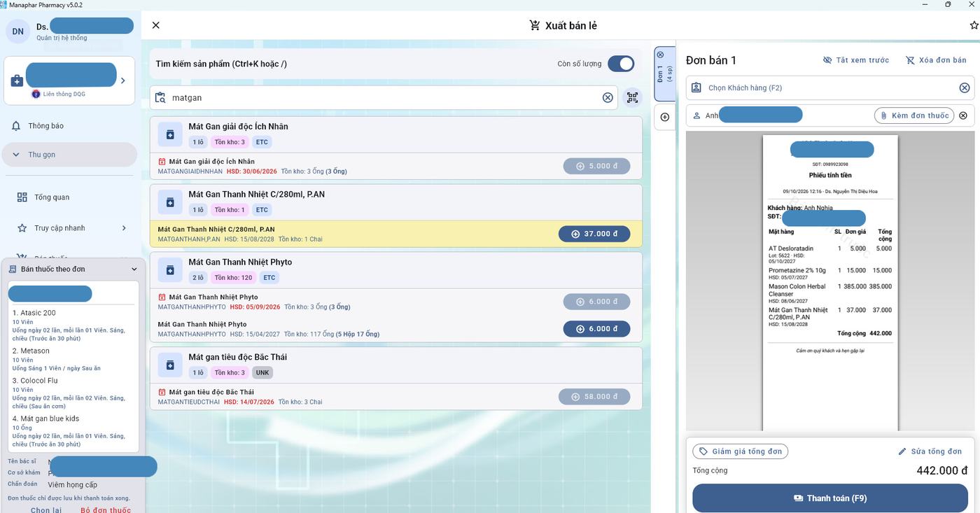Apply discount with Giảm giá tổng đơn
Viewport: 980px width, 513px height.
(741, 451)
